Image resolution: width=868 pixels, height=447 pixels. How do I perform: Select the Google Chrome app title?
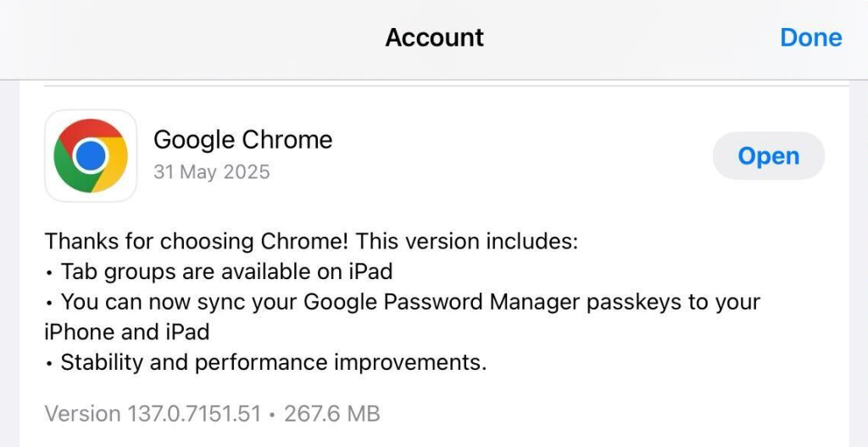pyautogui.click(x=242, y=140)
